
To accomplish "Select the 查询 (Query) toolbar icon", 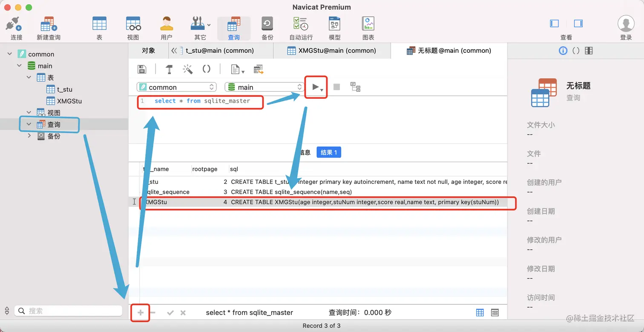I will click(x=234, y=28).
